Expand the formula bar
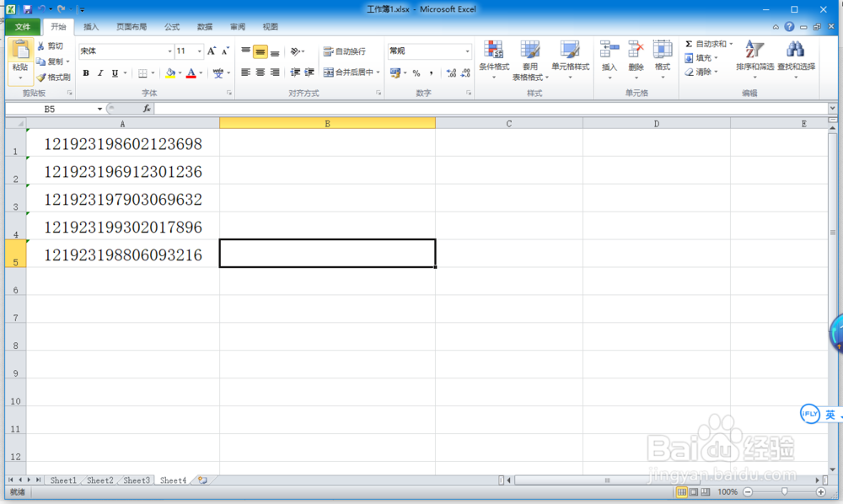The width and height of the screenshot is (843, 504). point(832,109)
